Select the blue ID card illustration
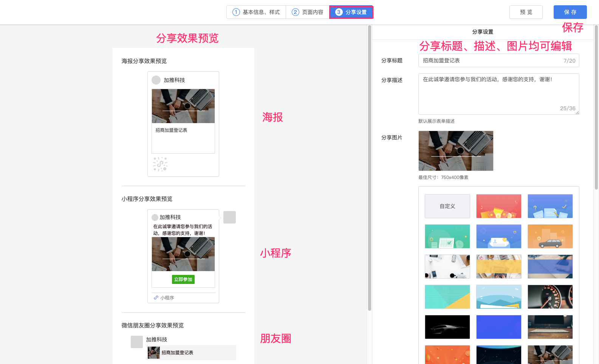 [x=499, y=236]
